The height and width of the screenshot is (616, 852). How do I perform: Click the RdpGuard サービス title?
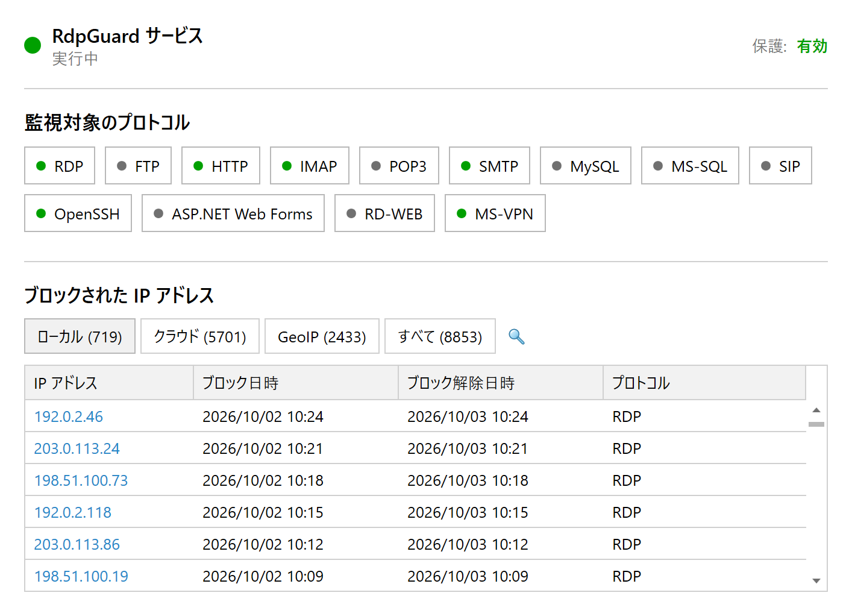pos(127,36)
